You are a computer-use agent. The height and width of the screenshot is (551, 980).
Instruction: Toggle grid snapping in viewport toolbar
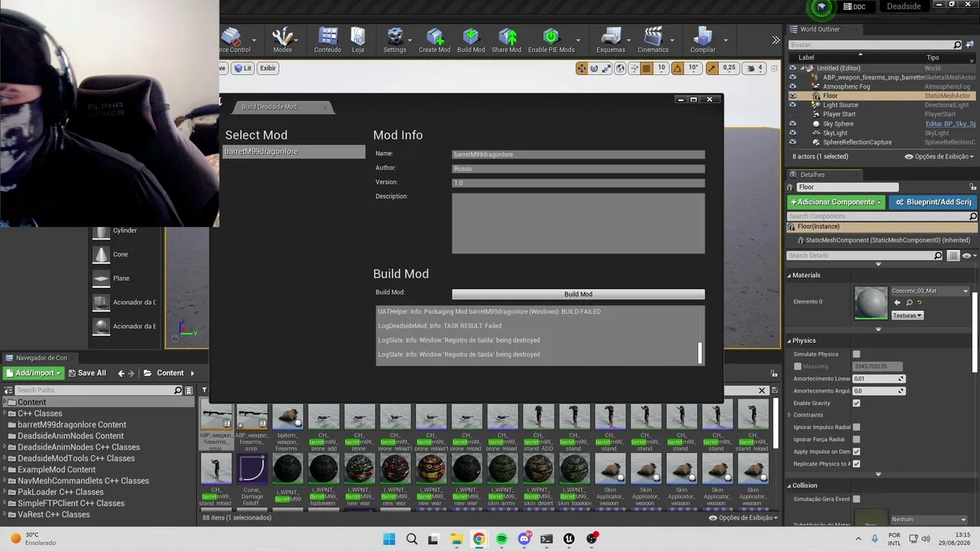pos(646,68)
